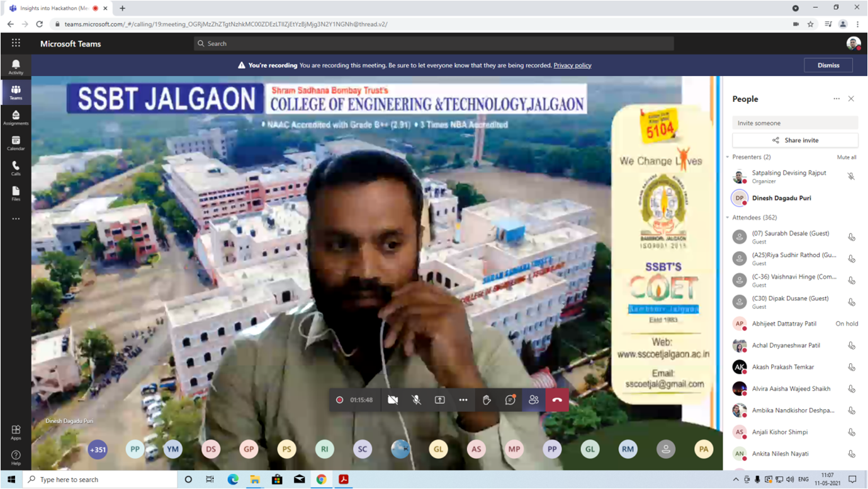Open the Apps store in sidebar
This screenshot has height=489, width=868.
[16, 432]
